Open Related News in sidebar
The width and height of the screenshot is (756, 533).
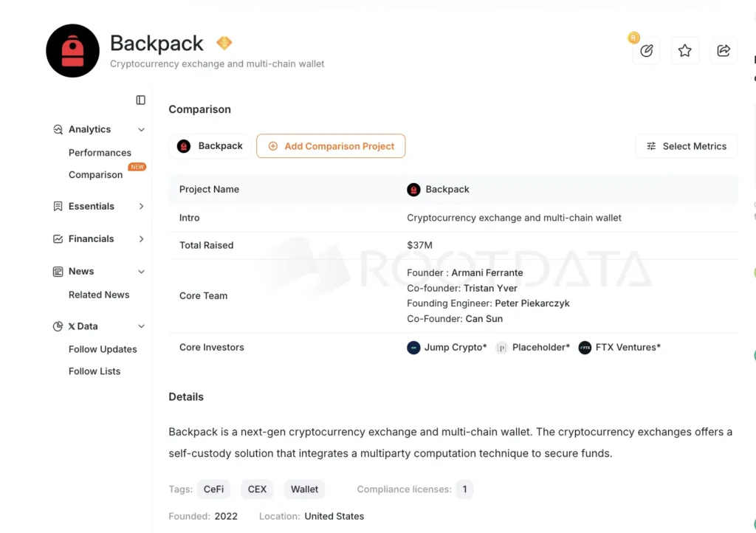[99, 295]
